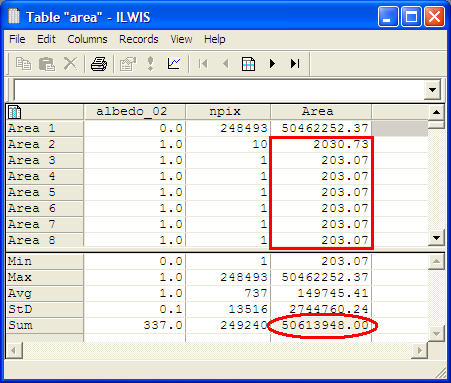Select the Area 3 row header
The height and width of the screenshot is (383, 451).
(x=45, y=160)
